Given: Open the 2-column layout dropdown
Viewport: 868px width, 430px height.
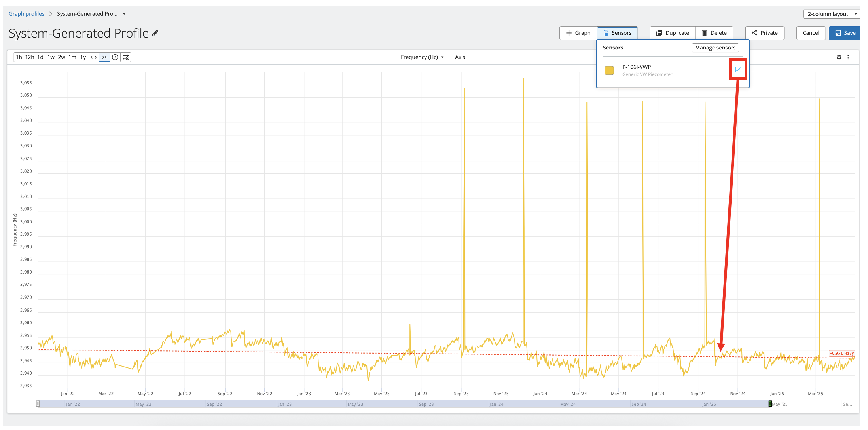Looking at the screenshot, I should [831, 14].
